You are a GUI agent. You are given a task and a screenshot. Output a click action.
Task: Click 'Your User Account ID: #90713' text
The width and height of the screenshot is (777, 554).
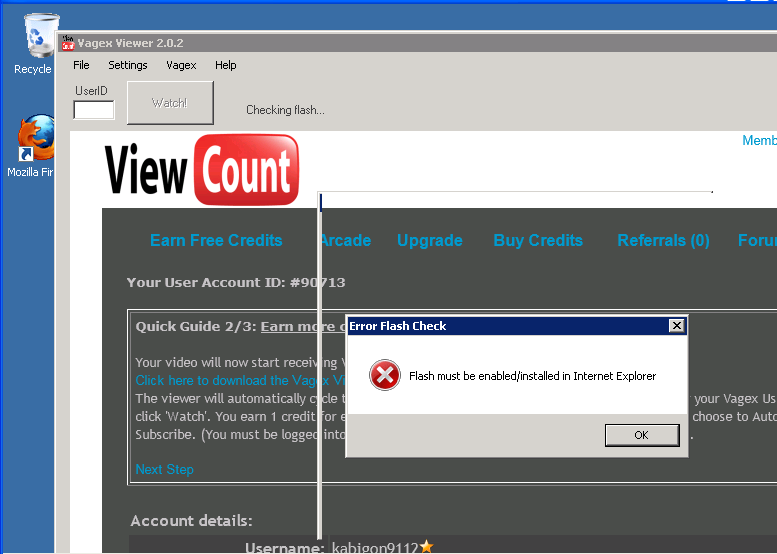(x=236, y=282)
